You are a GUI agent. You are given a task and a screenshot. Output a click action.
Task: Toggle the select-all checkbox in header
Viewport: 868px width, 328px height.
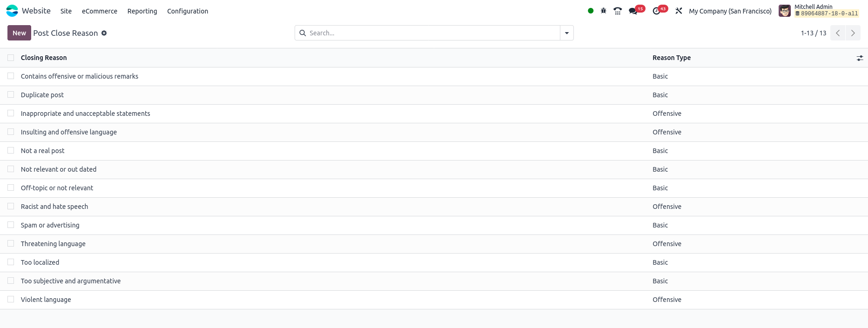point(11,58)
